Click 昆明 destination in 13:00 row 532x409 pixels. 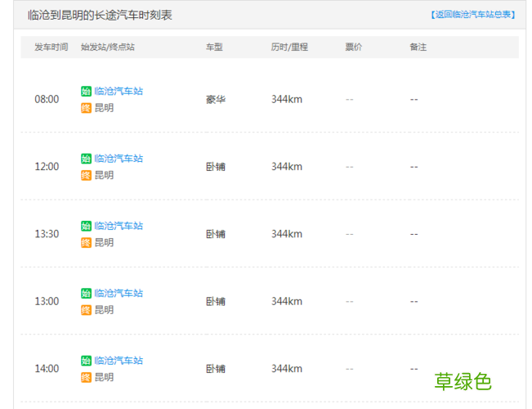tap(104, 310)
